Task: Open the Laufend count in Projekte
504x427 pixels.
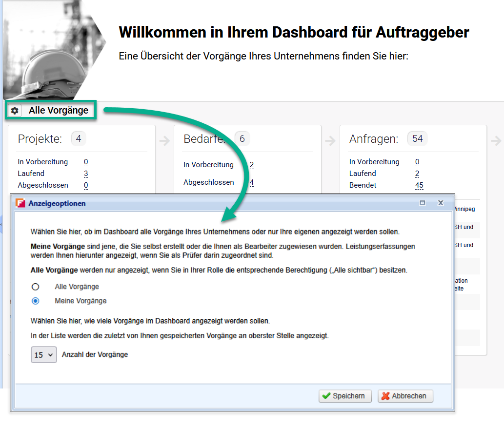Action: (x=86, y=174)
